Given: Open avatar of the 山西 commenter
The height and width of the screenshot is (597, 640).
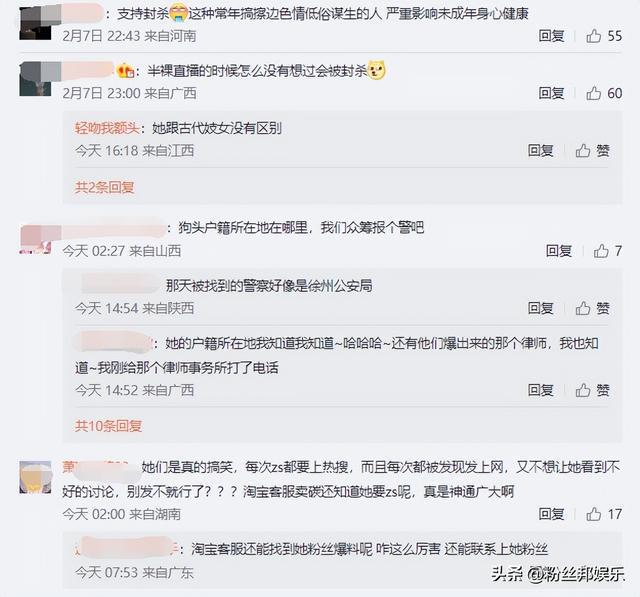Looking at the screenshot, I should tap(36, 239).
